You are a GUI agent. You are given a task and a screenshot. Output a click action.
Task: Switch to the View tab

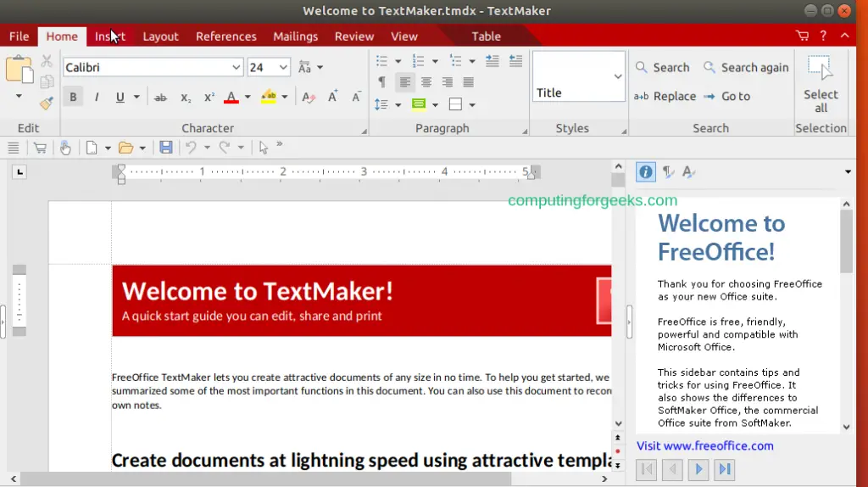coord(404,36)
